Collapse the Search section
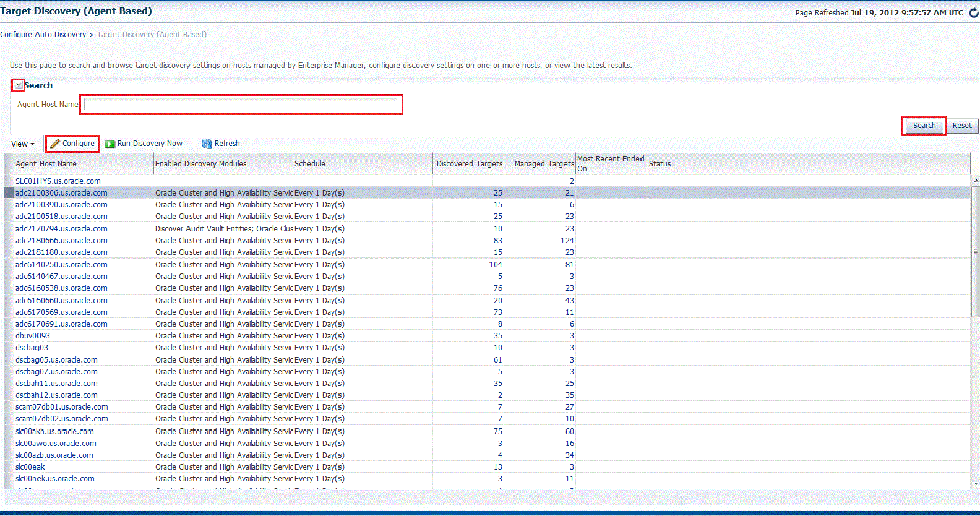The height and width of the screenshot is (516, 980). (19, 85)
